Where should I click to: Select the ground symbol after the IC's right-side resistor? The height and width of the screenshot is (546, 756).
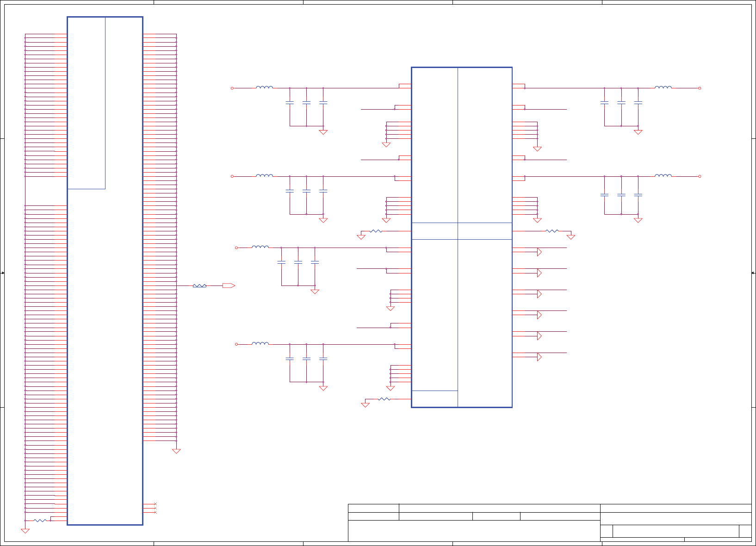point(571,237)
